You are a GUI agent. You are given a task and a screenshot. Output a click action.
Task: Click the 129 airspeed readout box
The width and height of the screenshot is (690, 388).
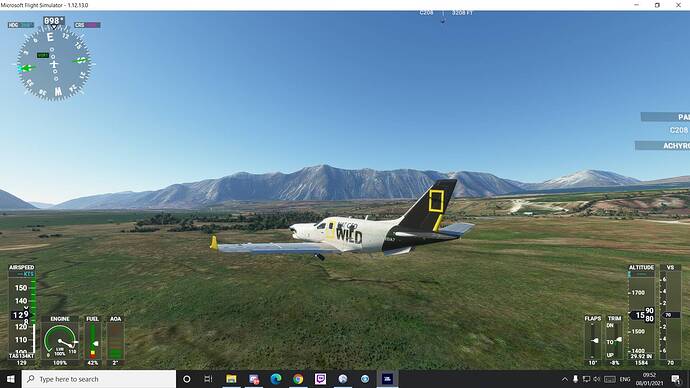pos(21,315)
